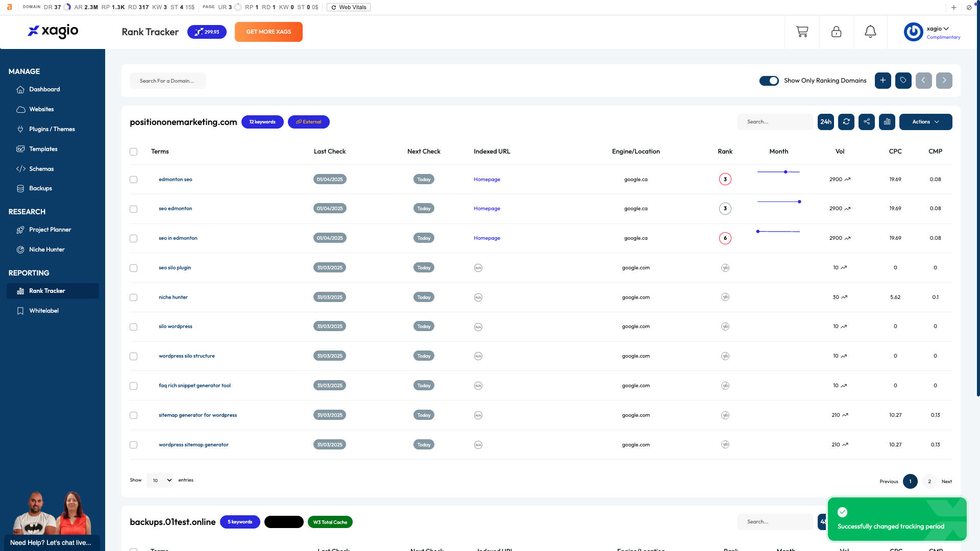The image size is (980, 551).
Task: Check the niche hunter row checkbox
Action: click(133, 297)
